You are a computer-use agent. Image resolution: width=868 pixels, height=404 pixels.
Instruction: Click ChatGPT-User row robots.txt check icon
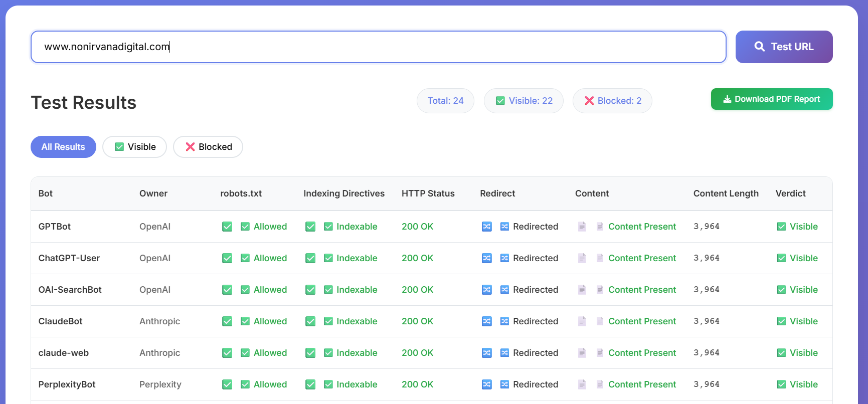click(x=227, y=258)
